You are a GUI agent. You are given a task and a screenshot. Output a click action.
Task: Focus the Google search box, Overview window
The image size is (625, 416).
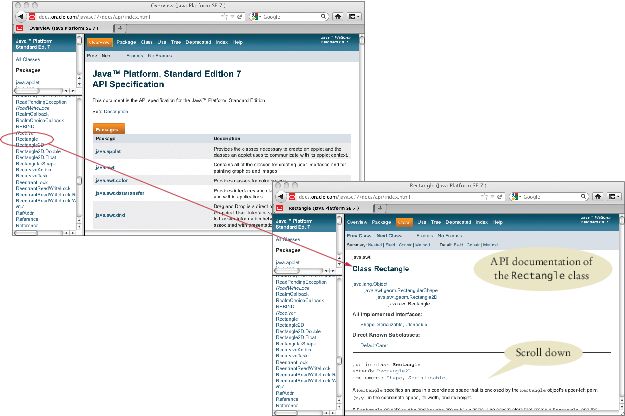coord(291,17)
